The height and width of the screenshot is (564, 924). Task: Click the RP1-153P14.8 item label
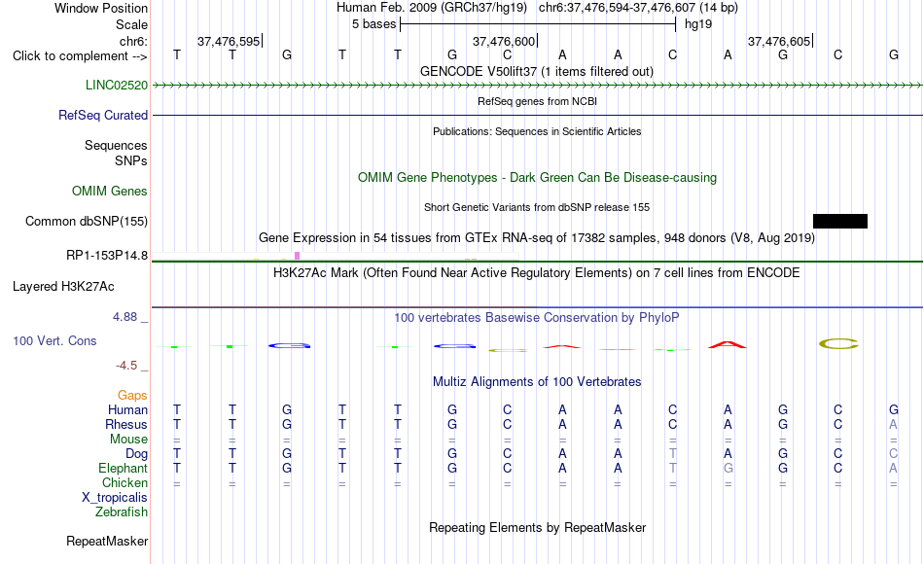(107, 255)
